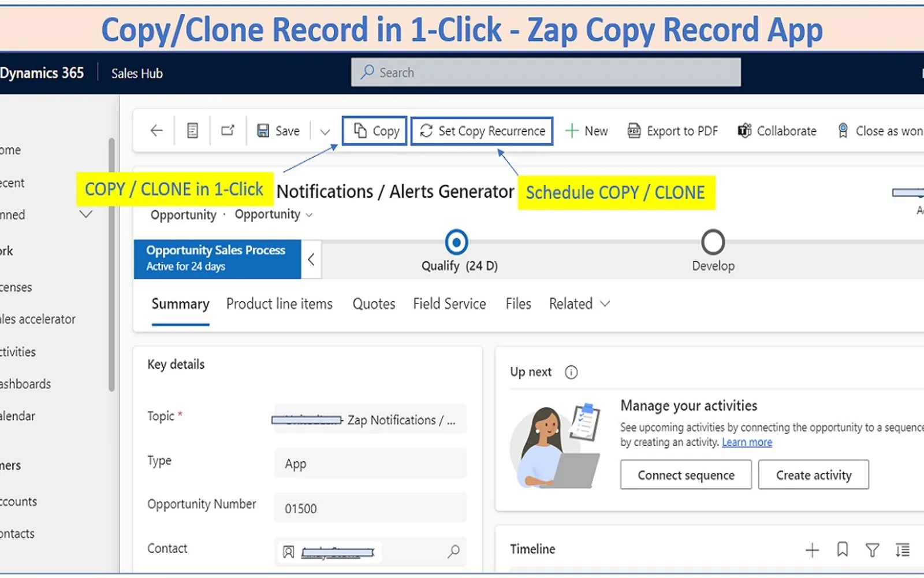Collapse the Opportunity Sales Process chevron
The height and width of the screenshot is (578, 924).
(311, 260)
